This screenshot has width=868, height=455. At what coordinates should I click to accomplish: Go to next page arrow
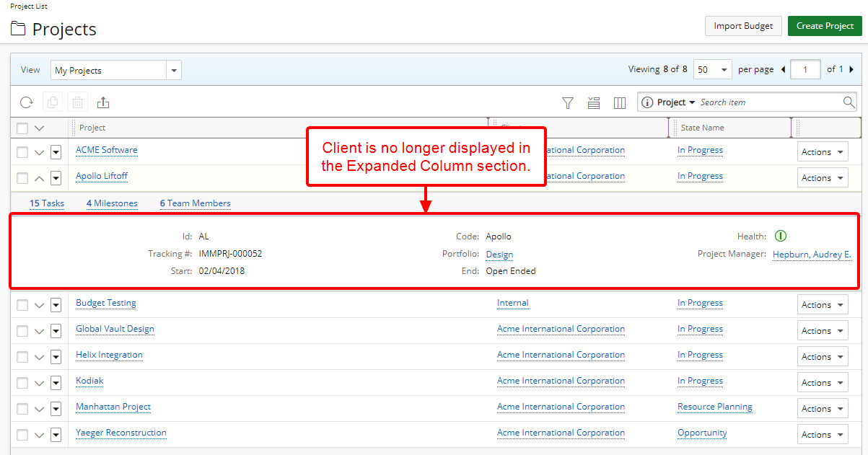click(851, 70)
